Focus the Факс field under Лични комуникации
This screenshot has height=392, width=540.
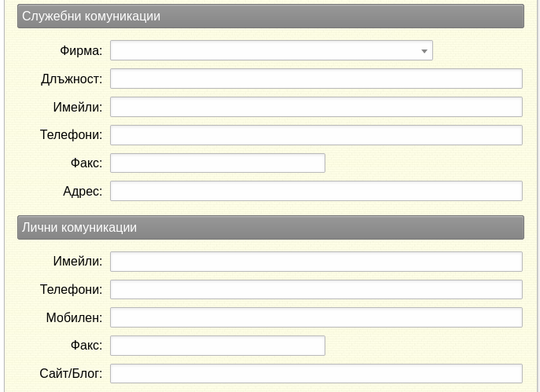click(218, 345)
